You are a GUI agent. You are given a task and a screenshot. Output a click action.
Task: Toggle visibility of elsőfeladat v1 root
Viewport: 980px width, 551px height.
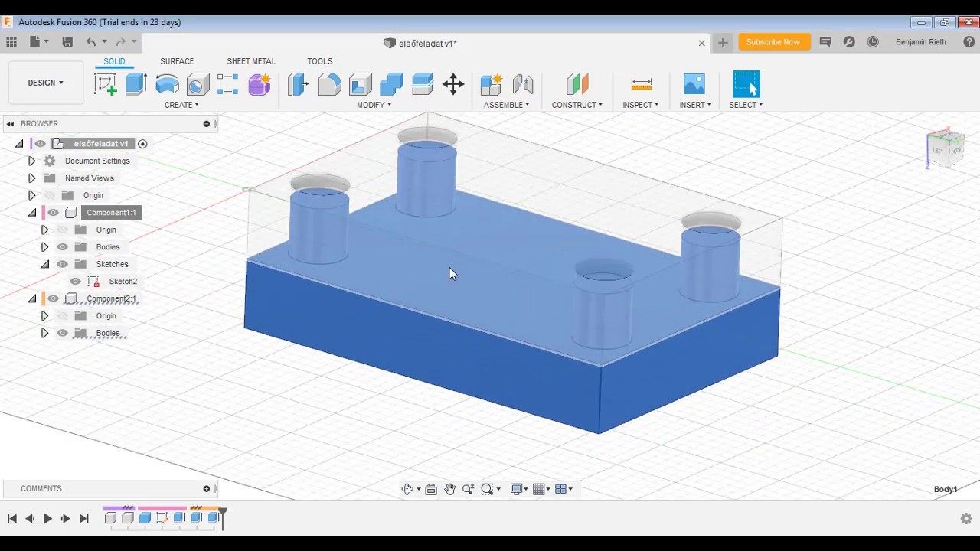coord(40,144)
